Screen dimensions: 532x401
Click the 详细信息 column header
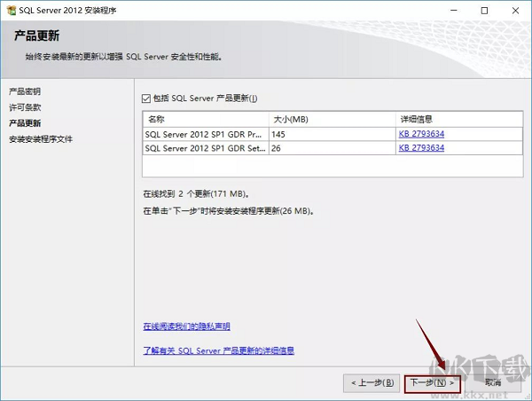click(x=459, y=119)
